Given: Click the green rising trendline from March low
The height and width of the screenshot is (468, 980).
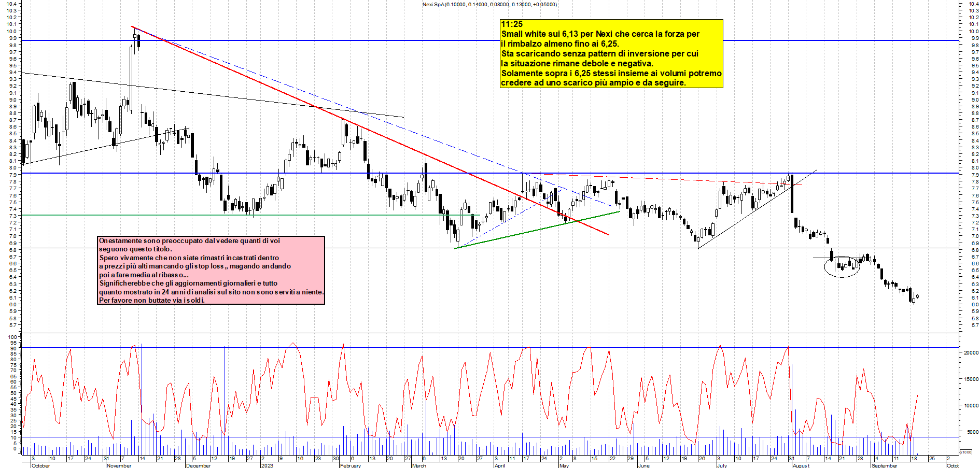Looking at the screenshot, I should tap(537, 230).
